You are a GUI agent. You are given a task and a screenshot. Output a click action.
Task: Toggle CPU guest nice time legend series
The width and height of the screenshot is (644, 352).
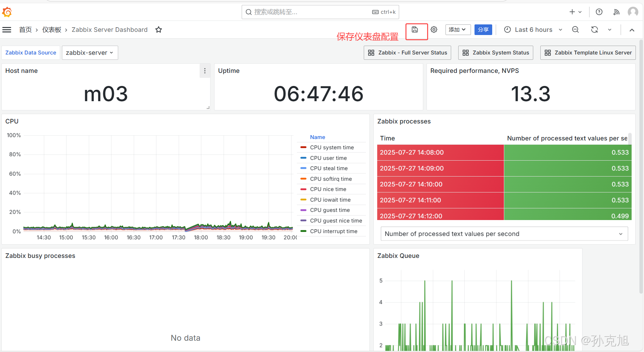[x=336, y=221]
